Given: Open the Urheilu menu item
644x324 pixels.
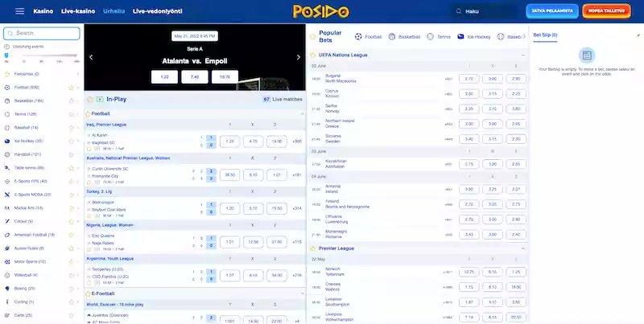Looking at the screenshot, I should pos(114,11).
